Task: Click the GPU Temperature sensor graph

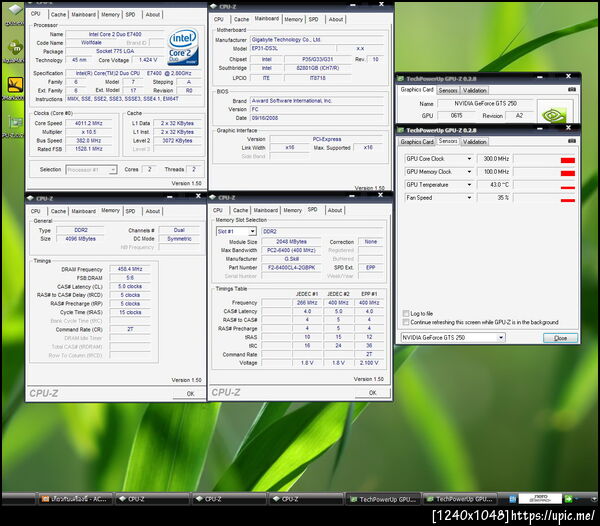Action: coord(544,185)
